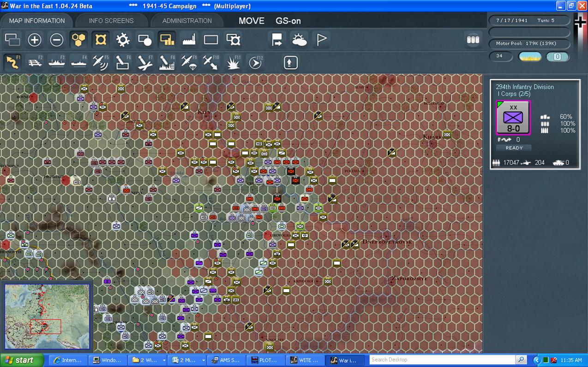This screenshot has width=588, height=367.
Task: Select the F2 rail mode
Action: point(35,62)
